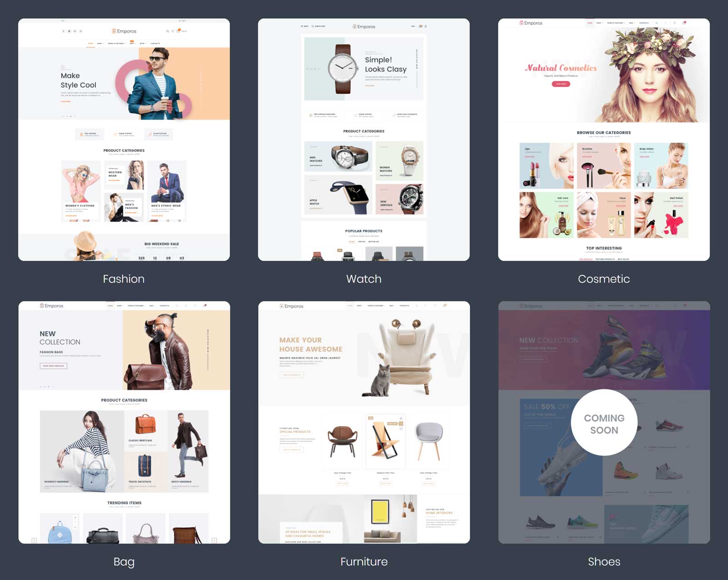The height and width of the screenshot is (580, 728).
Task: Click the 'Natural Cosmetics' headline
Action: [x=561, y=68]
